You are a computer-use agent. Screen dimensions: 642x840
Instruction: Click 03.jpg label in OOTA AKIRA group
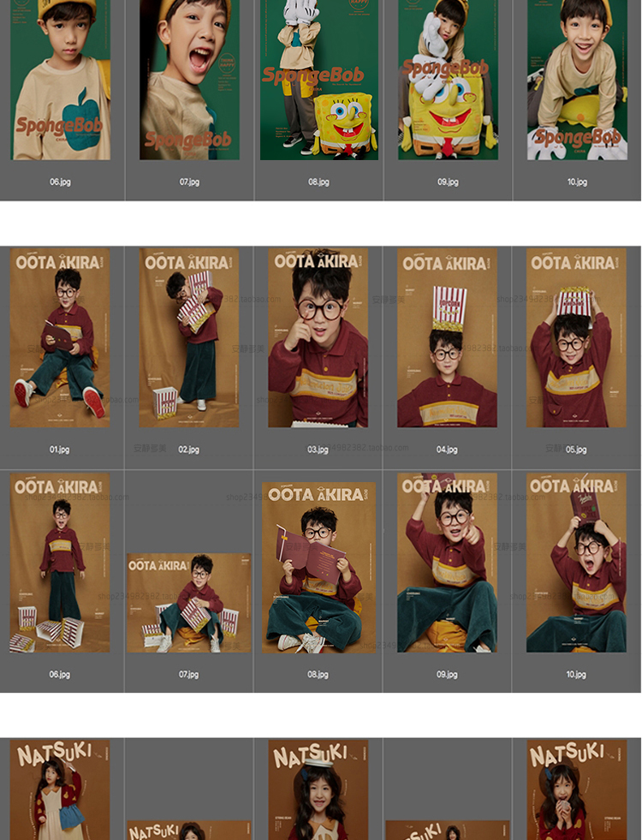(318, 450)
